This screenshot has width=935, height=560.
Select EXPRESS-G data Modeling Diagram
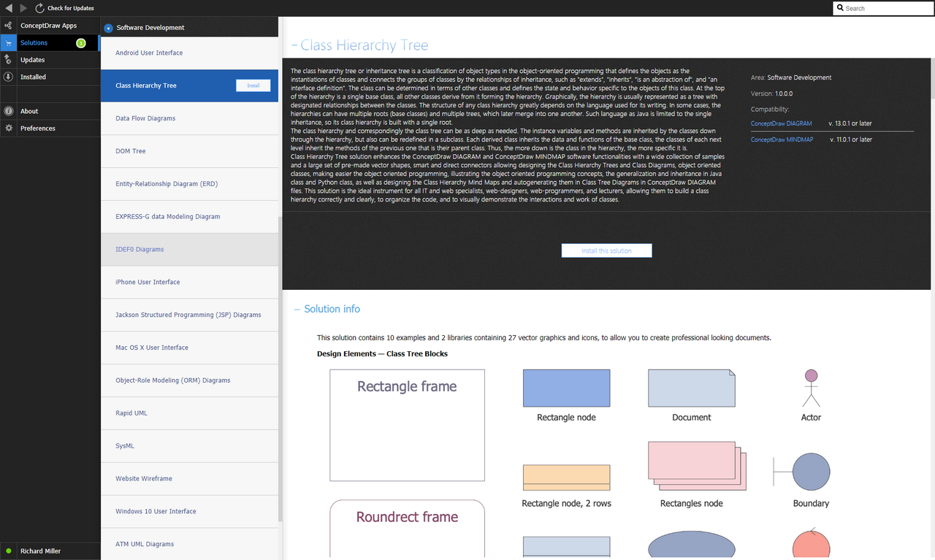(189, 217)
